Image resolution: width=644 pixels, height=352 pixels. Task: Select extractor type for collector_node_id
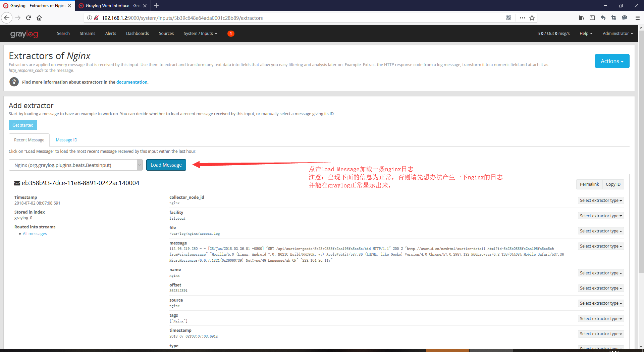[x=601, y=201]
